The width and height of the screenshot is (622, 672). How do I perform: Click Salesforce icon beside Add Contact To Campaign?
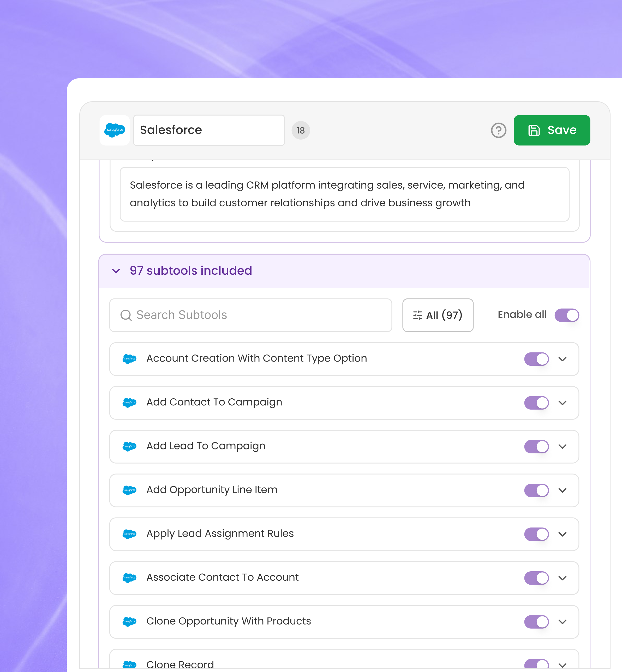pos(130,403)
